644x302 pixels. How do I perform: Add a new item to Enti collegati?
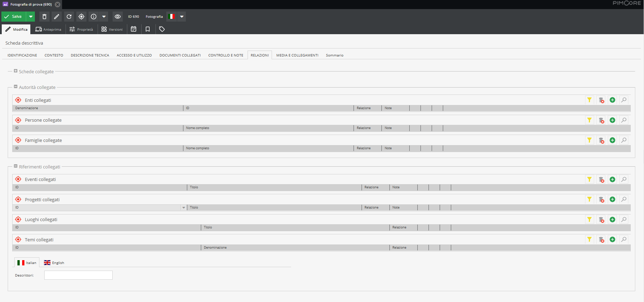[612, 100]
